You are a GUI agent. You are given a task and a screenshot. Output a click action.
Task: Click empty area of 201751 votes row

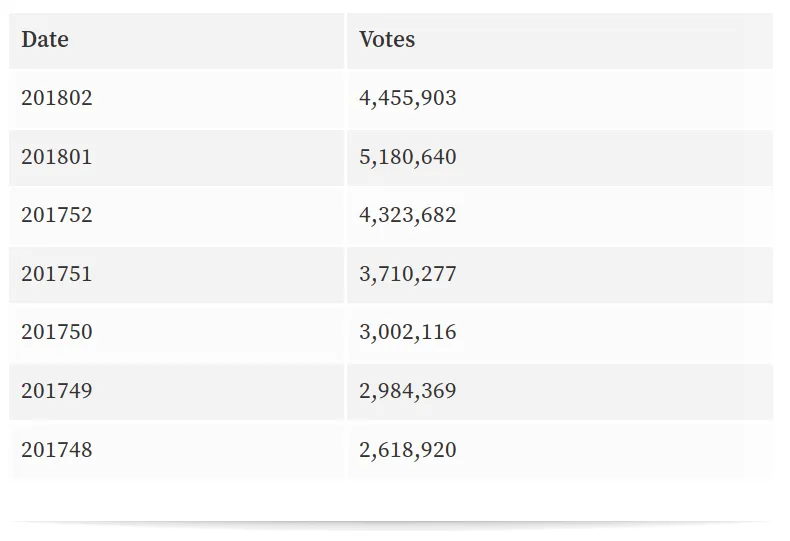click(615, 275)
